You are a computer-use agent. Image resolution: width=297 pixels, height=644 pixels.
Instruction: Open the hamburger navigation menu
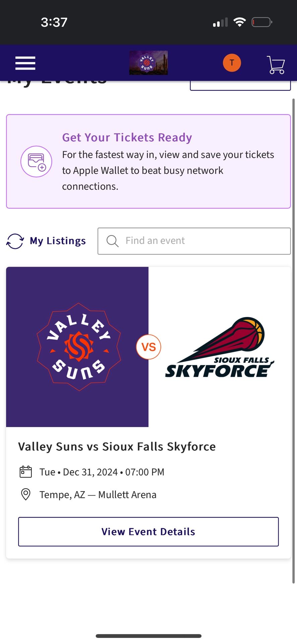25,63
